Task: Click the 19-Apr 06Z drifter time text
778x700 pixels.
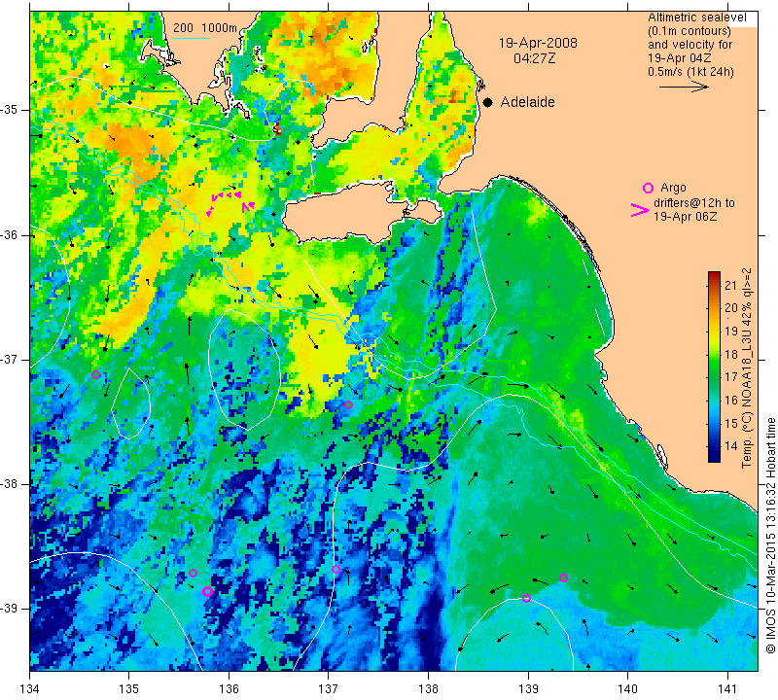Action: [x=686, y=216]
